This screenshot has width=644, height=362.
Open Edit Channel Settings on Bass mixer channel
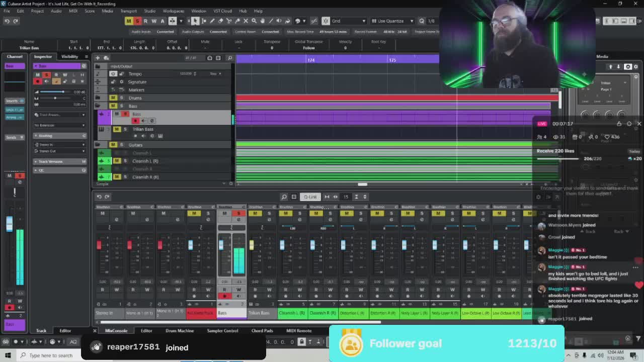click(x=238, y=220)
